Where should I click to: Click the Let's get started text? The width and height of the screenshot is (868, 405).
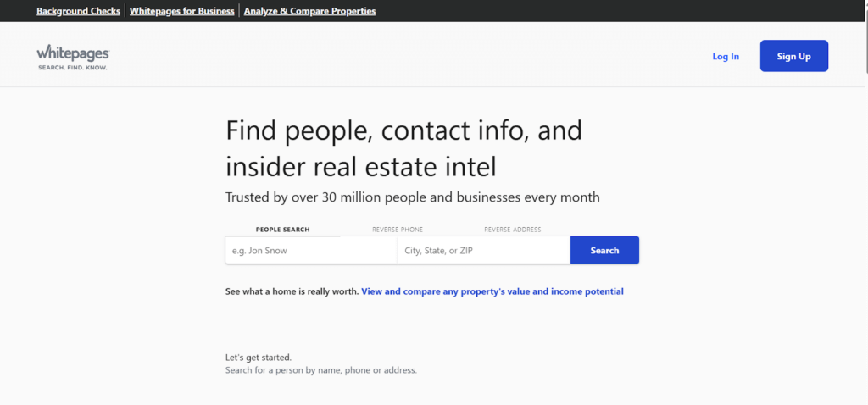pyautogui.click(x=259, y=358)
